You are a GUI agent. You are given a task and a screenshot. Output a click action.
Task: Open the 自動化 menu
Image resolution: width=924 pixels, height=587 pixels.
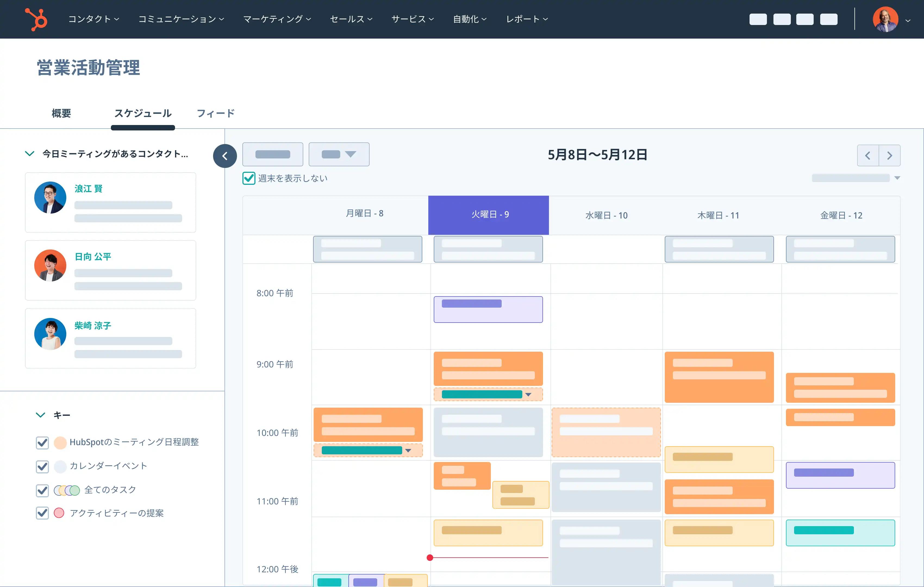(x=470, y=19)
